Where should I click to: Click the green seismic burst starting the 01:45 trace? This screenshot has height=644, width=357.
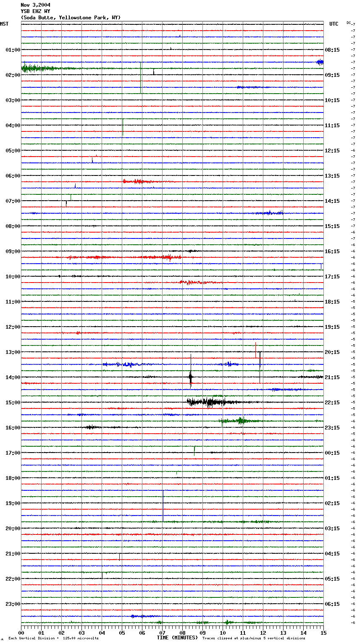(38, 68)
